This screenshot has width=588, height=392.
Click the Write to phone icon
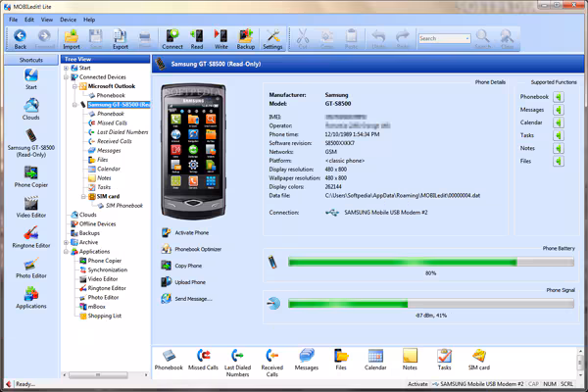click(220, 39)
